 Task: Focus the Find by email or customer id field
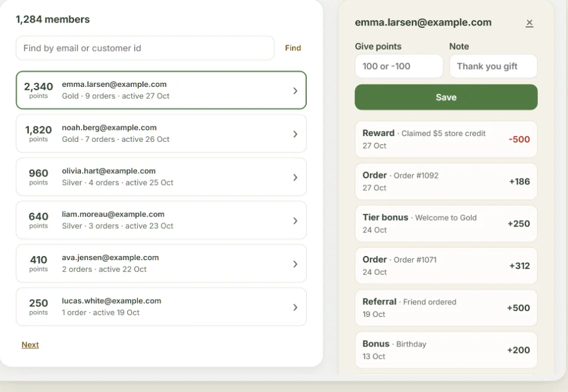[x=145, y=48]
